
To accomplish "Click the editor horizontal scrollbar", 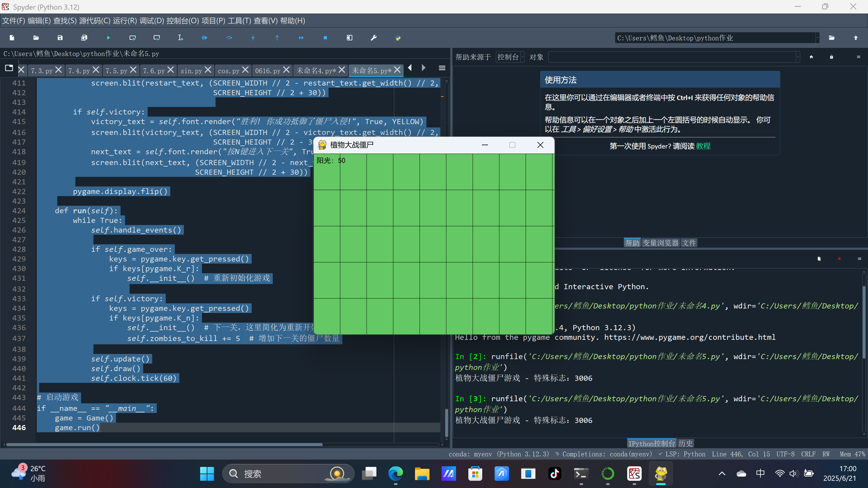I will point(164,445).
